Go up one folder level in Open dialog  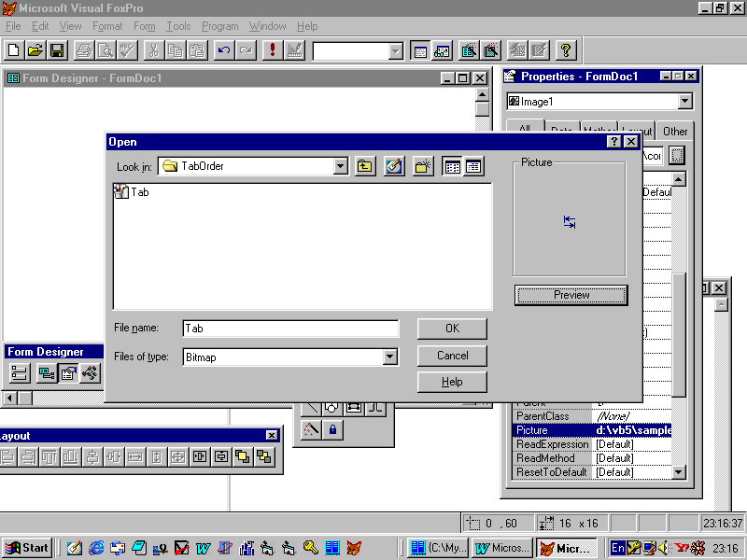[365, 166]
